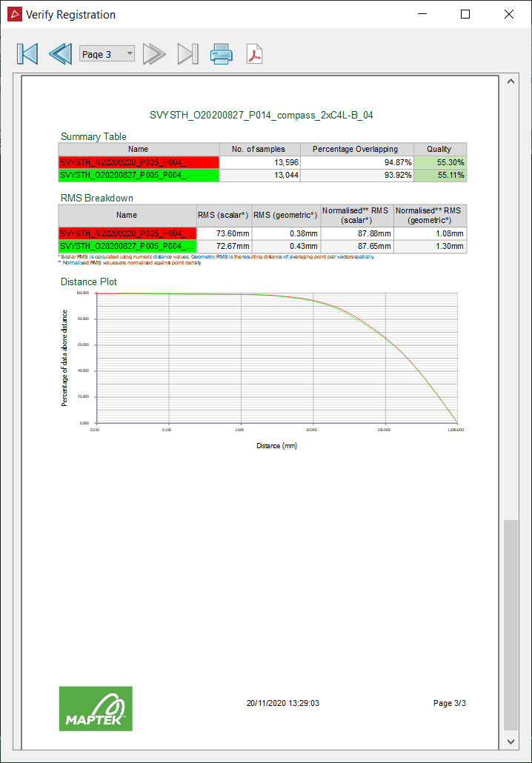Click the vertical scrollbar thumb
The image size is (532, 763).
pos(511,624)
